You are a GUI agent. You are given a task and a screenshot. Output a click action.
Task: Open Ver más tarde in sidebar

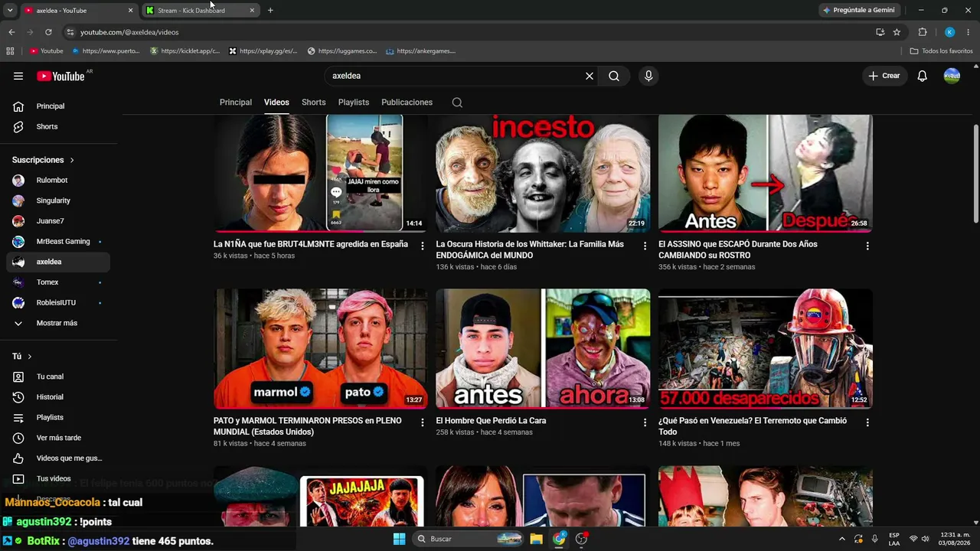58,438
